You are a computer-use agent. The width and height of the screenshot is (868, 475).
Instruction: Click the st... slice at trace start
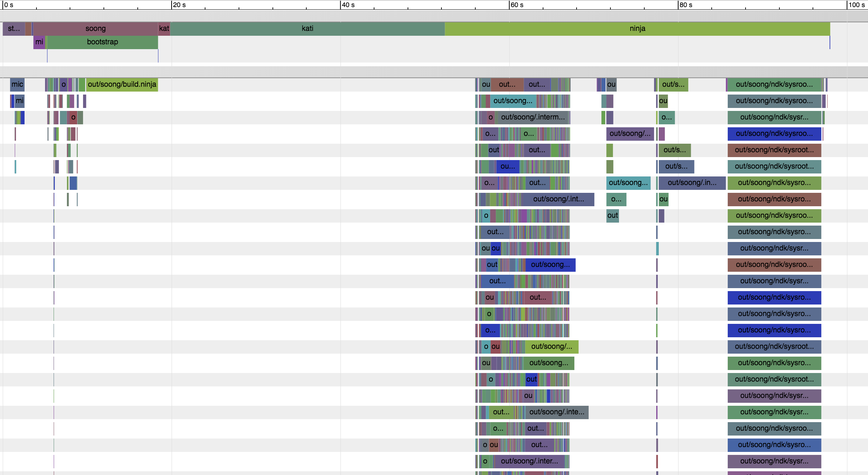point(14,29)
